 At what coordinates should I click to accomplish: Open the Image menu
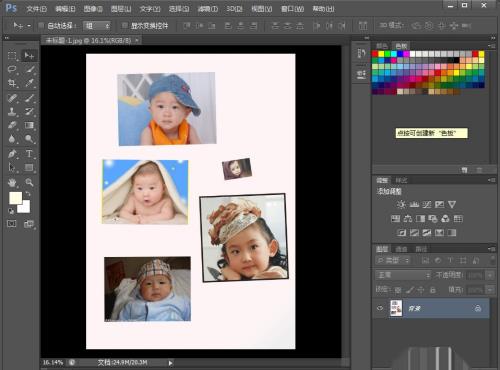tap(93, 9)
